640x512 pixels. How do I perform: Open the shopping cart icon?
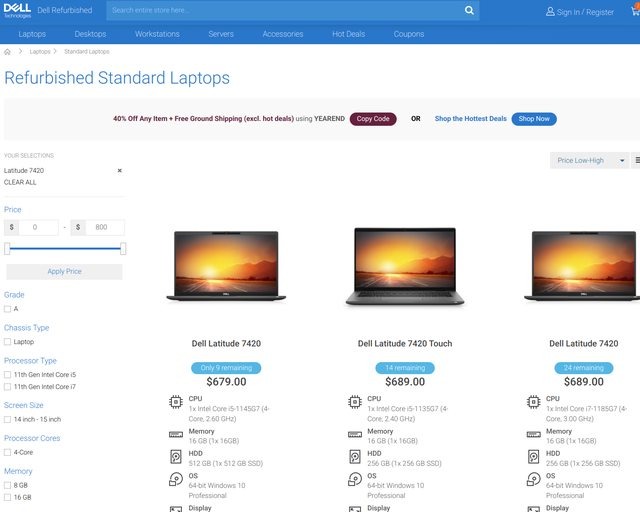(636, 10)
